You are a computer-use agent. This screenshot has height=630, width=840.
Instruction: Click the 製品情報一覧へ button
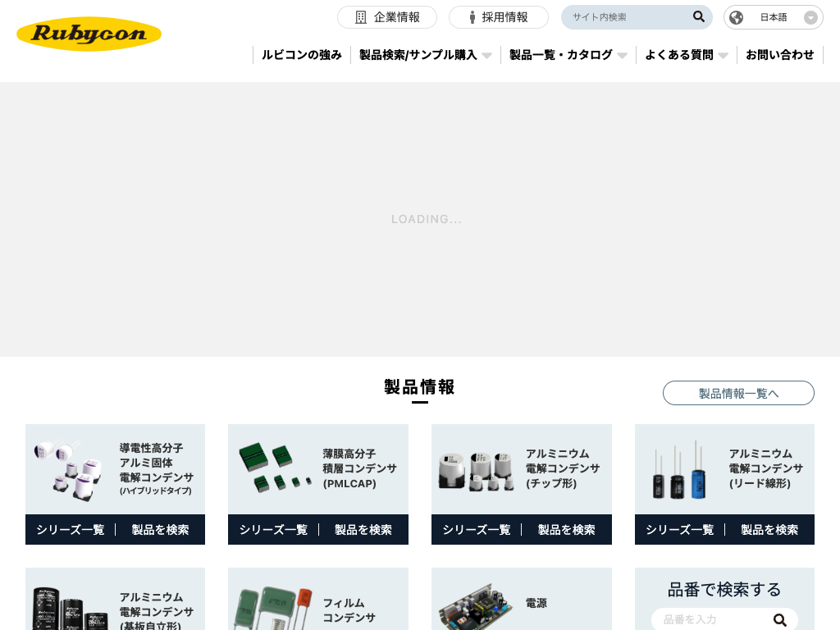click(738, 393)
